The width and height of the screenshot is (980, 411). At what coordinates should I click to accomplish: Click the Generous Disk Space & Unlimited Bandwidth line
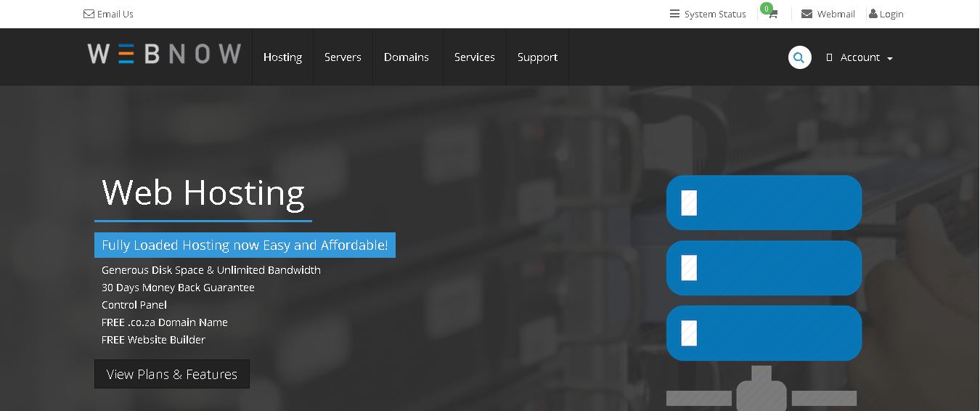[x=211, y=270]
